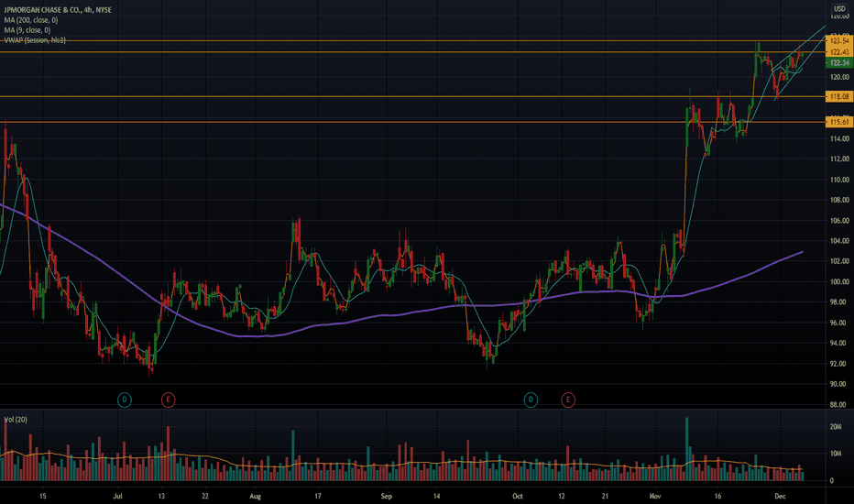This screenshot has width=854, height=504.
Task: Click the Jul label on time axis
Action: tap(117, 497)
